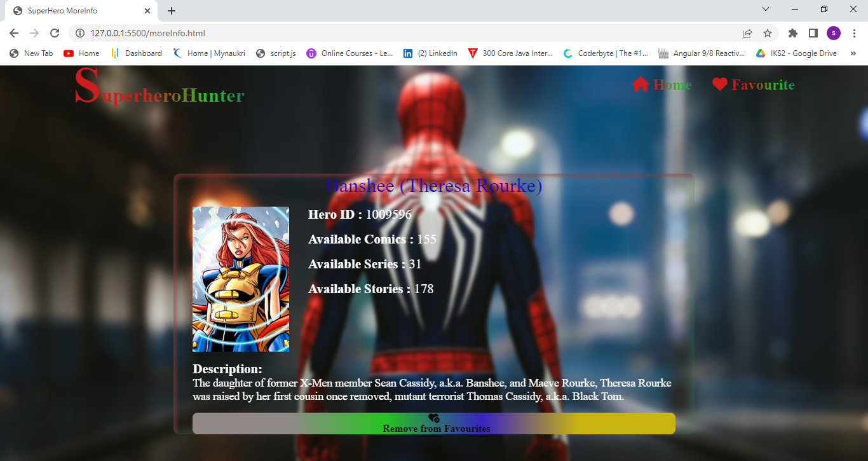Open the LinkedIn bookmark icon
The image size is (868, 461).
407,53
